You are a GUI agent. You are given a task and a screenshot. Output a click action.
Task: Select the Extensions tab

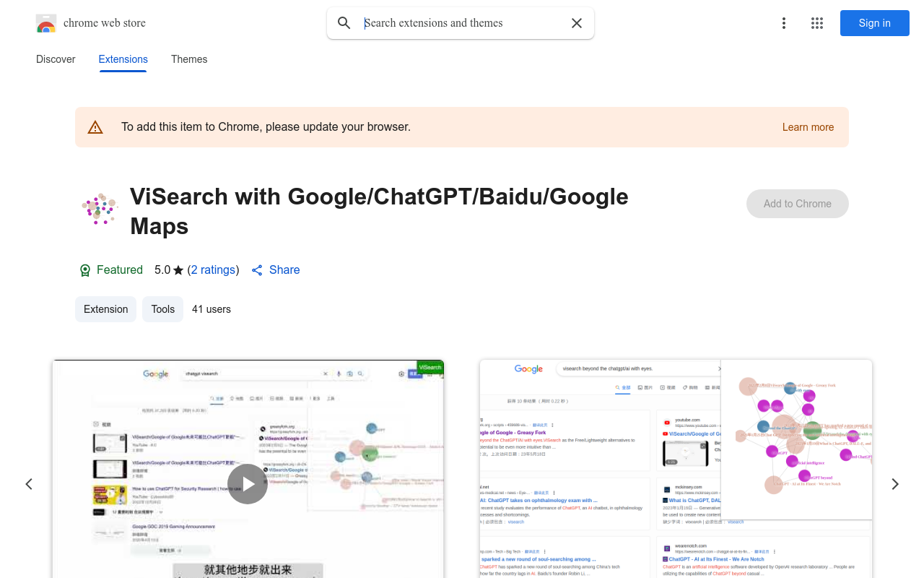pyautogui.click(x=123, y=59)
